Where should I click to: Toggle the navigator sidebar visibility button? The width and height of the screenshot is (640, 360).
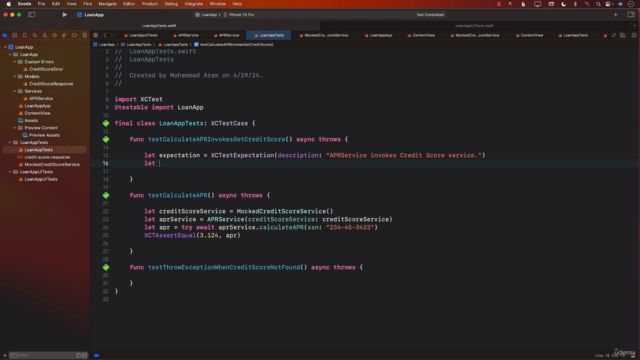[x=31, y=15]
